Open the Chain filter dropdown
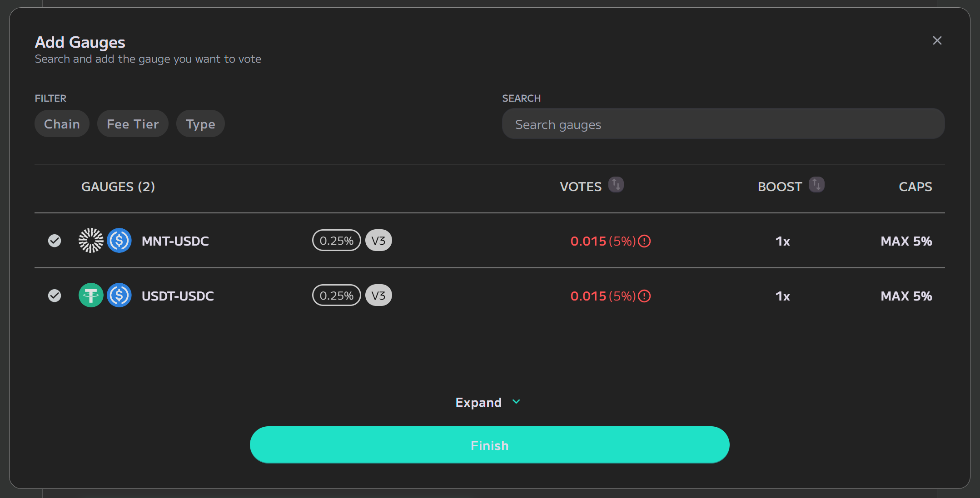The height and width of the screenshot is (498, 980). (x=62, y=124)
